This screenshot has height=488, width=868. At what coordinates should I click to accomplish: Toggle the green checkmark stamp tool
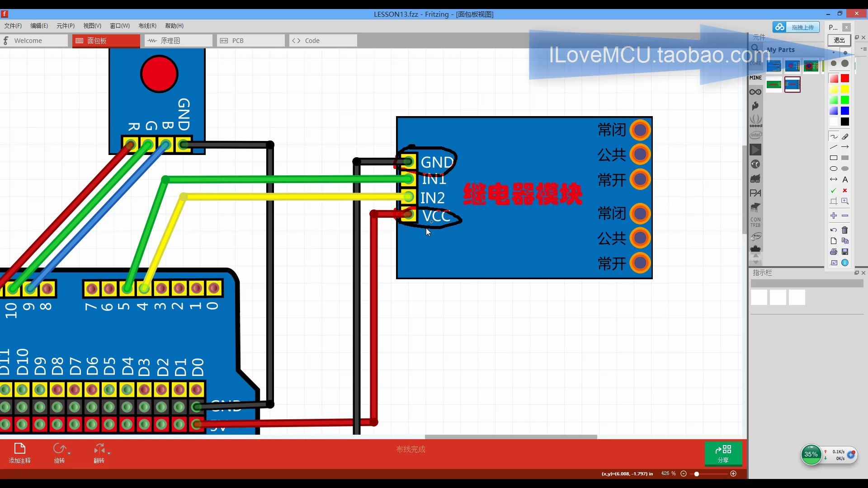833,190
